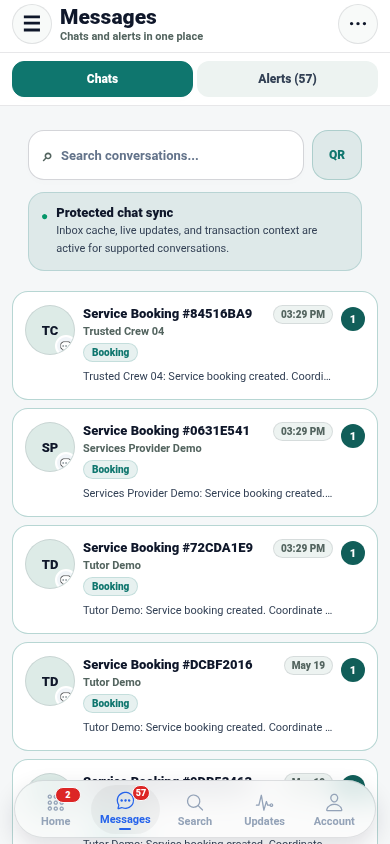Open the hamburger menu icon
The height and width of the screenshot is (844, 390).
[32, 24]
